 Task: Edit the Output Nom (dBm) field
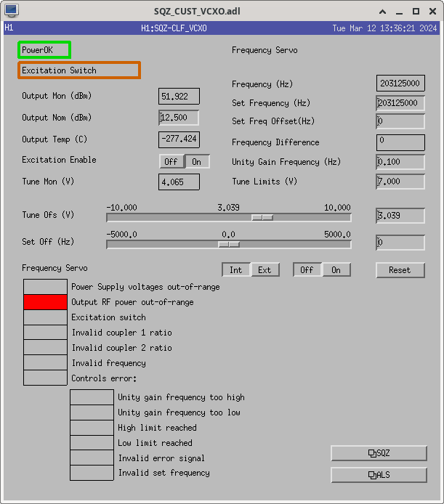pyautogui.click(x=179, y=118)
